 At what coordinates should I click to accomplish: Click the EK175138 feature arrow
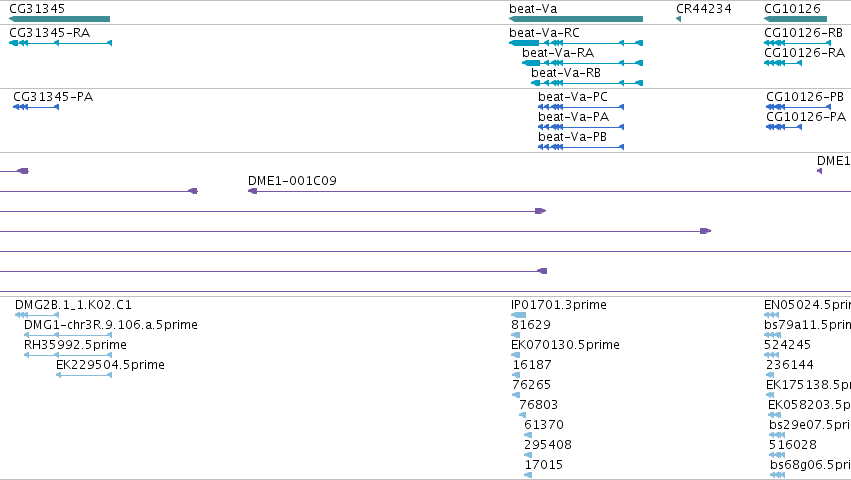[770, 395]
